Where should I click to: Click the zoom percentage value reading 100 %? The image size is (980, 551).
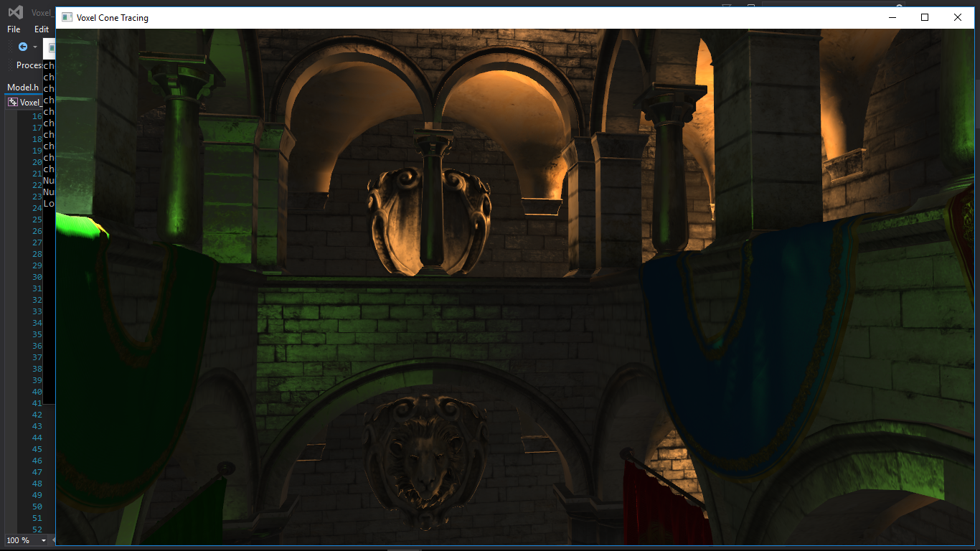[18, 541]
